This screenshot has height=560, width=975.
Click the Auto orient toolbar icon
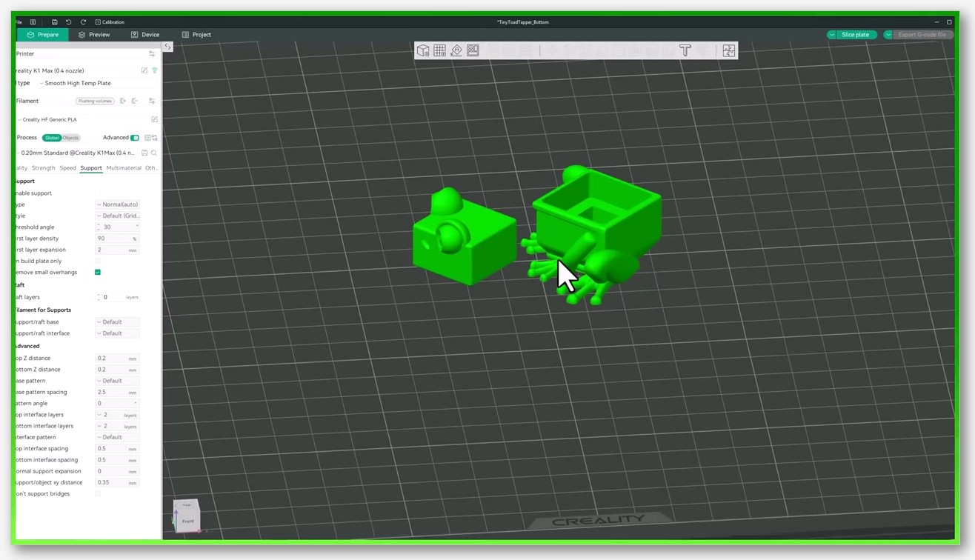click(456, 50)
